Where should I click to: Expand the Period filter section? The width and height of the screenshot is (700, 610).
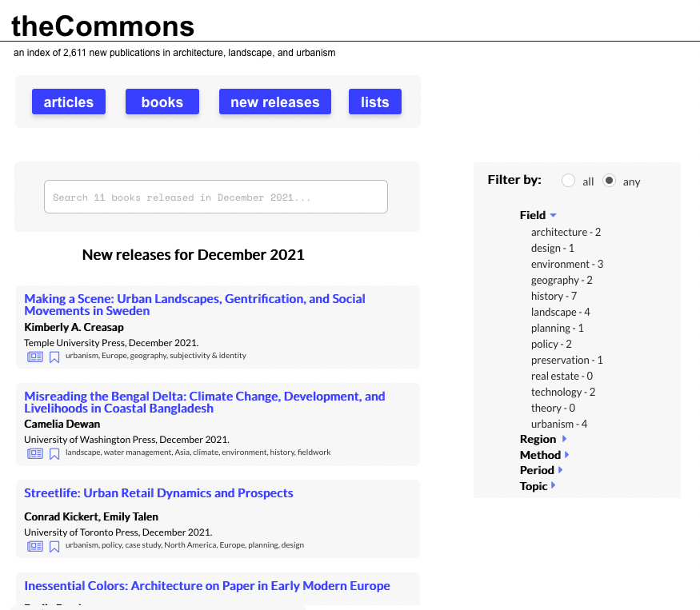560,470
